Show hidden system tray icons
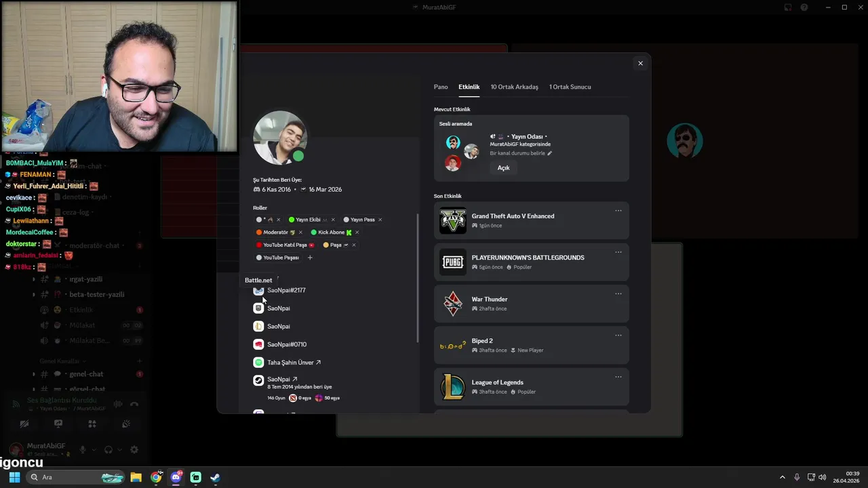Viewport: 868px width, 488px height. (x=782, y=477)
